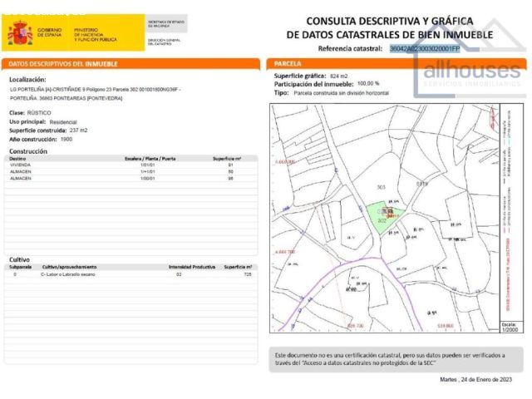The image size is (532, 399).
Task: Click the 'Escala: 1/2000' box
Action: click(x=510, y=327)
